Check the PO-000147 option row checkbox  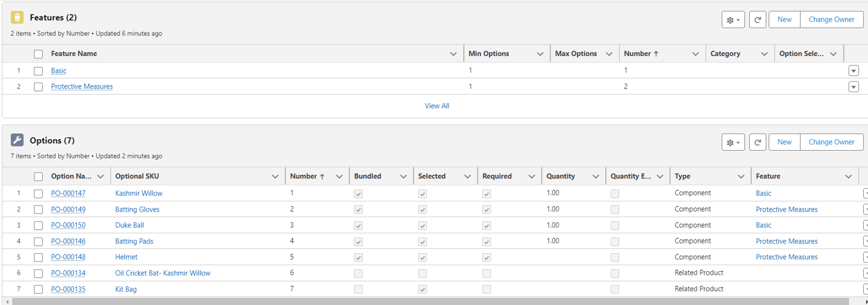point(39,194)
